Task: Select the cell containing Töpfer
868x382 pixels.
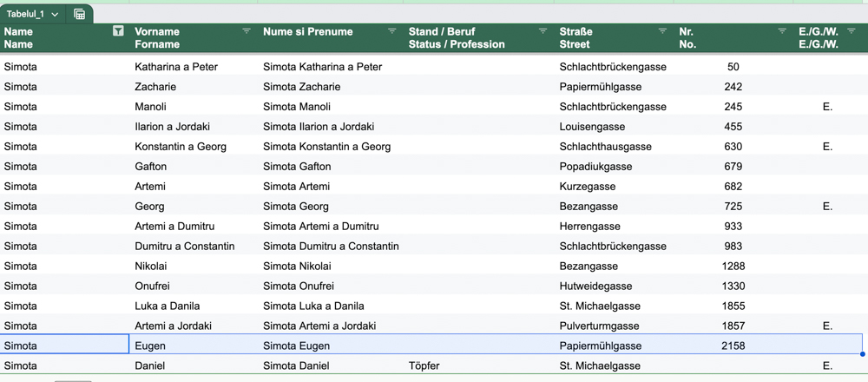Action: (479, 366)
